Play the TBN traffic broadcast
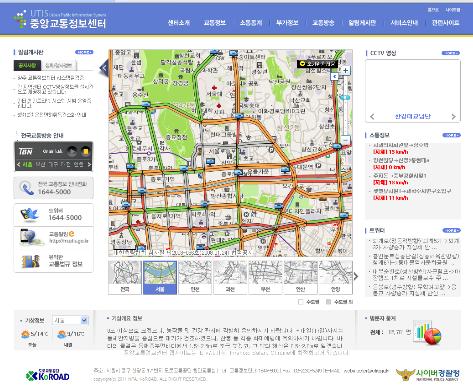Image resolution: width=473 pixels, height=386 pixels. 72,151
